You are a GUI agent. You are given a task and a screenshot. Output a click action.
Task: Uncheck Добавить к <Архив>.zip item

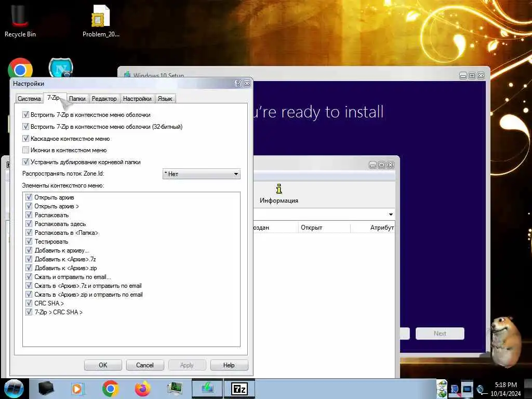click(x=29, y=268)
